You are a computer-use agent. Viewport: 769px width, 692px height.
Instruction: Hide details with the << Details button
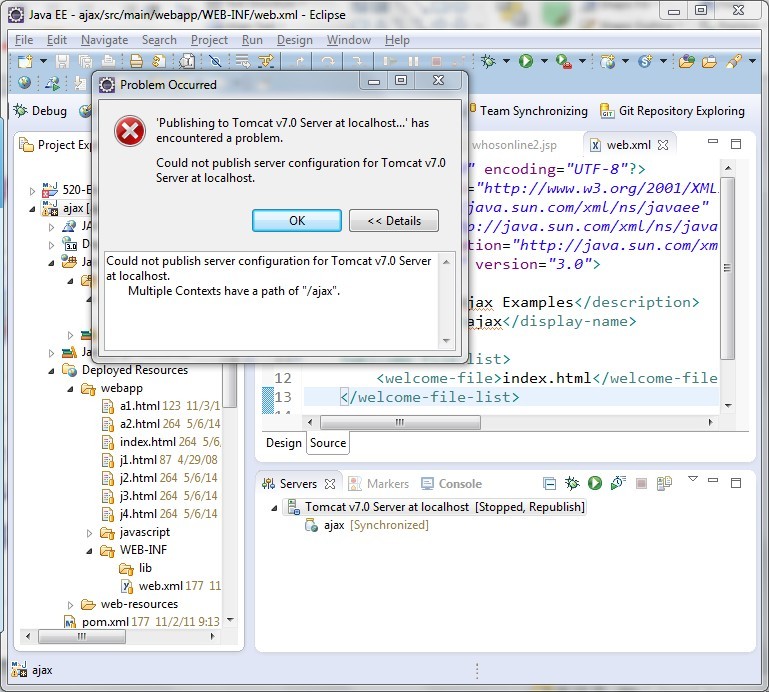tap(393, 221)
